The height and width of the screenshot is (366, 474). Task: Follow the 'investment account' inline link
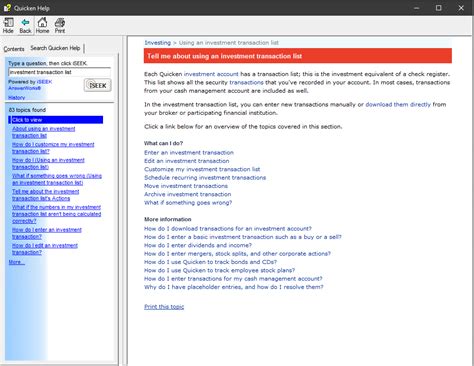click(x=211, y=74)
